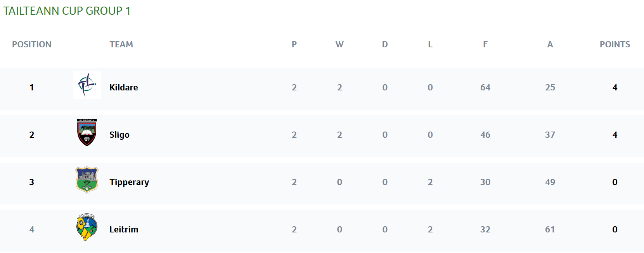Select the Leitrim team name
644x253 pixels.
(x=123, y=229)
